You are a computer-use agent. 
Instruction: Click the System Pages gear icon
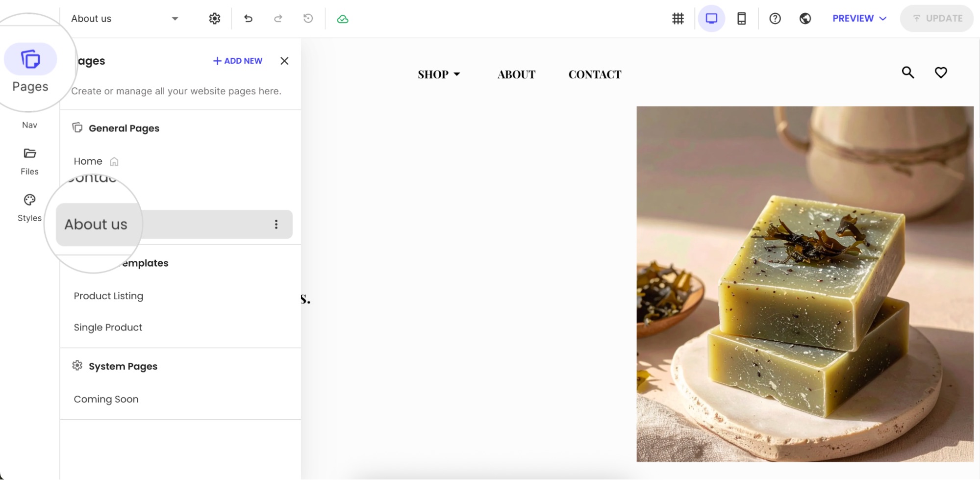(x=77, y=366)
